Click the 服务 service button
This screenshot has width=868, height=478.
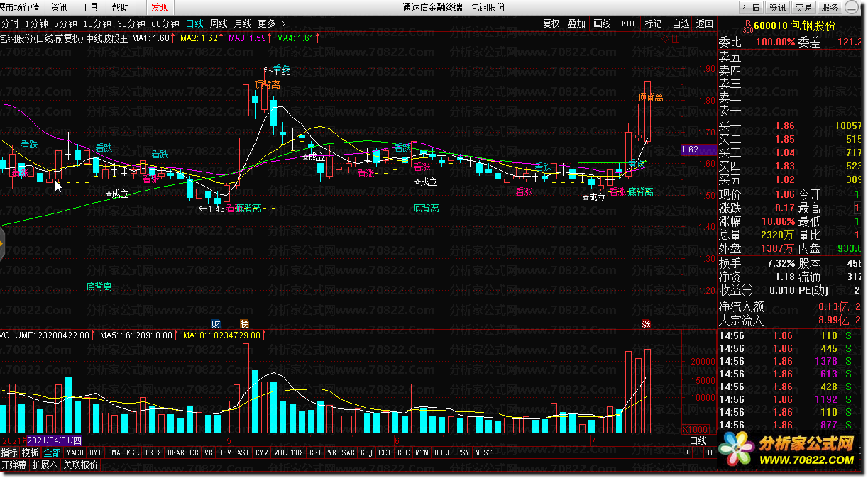(830, 7)
